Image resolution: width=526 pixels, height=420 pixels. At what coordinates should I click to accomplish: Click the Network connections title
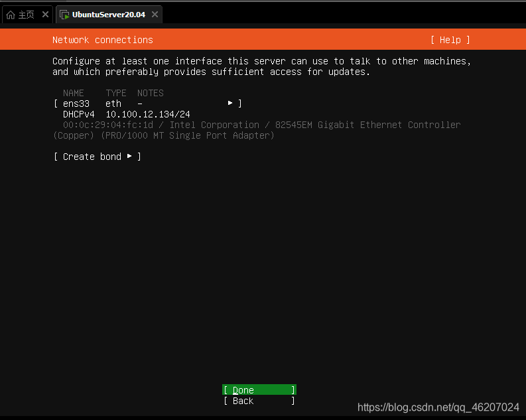point(103,40)
